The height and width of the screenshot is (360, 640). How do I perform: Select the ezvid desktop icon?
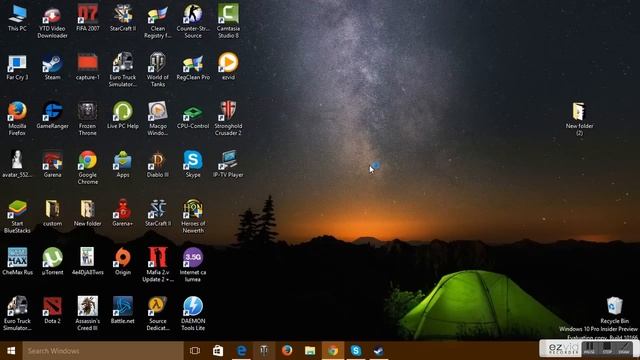click(x=228, y=67)
